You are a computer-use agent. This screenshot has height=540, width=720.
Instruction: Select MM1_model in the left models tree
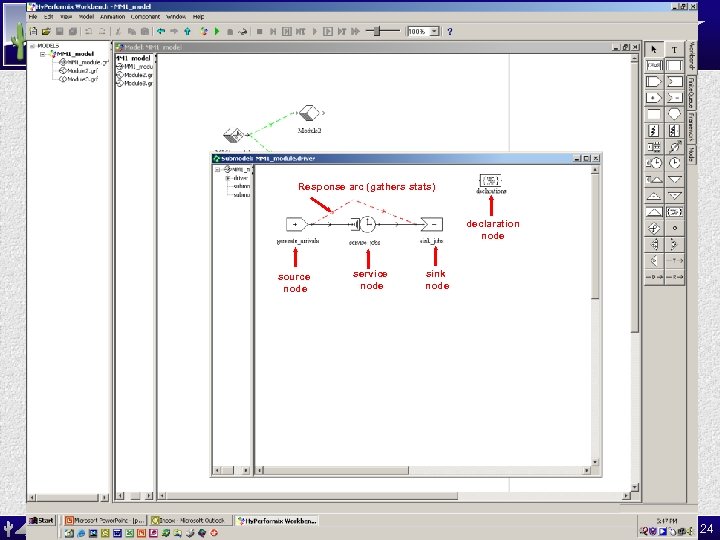point(74,54)
